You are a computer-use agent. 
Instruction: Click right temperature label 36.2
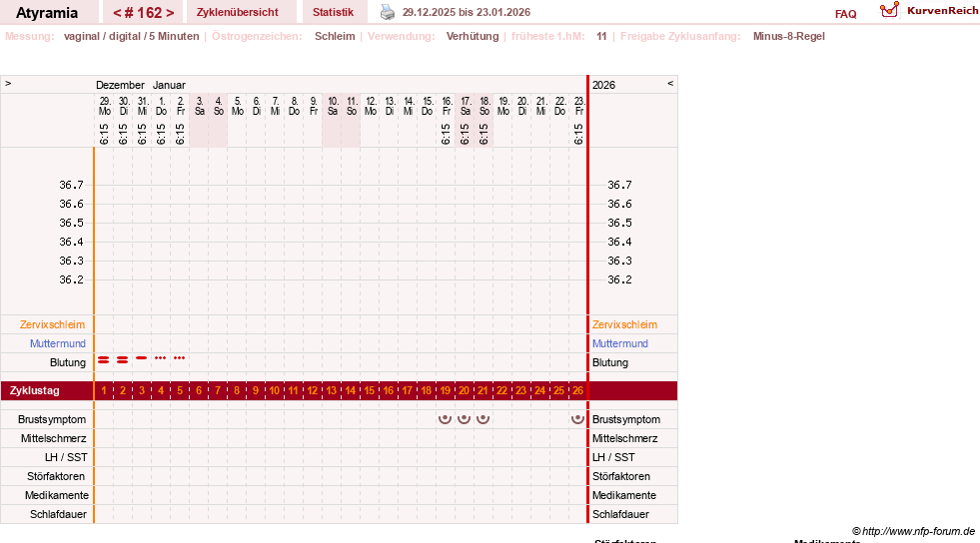pyautogui.click(x=619, y=279)
